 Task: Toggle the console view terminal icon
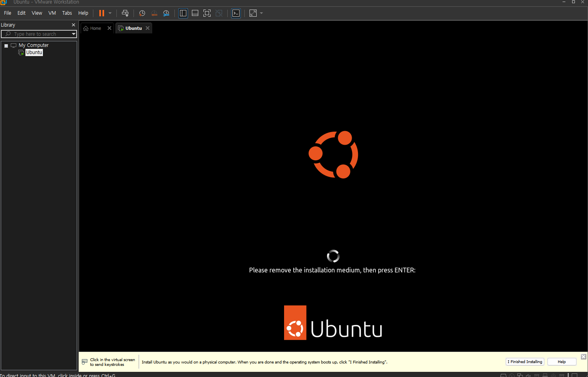[236, 13]
